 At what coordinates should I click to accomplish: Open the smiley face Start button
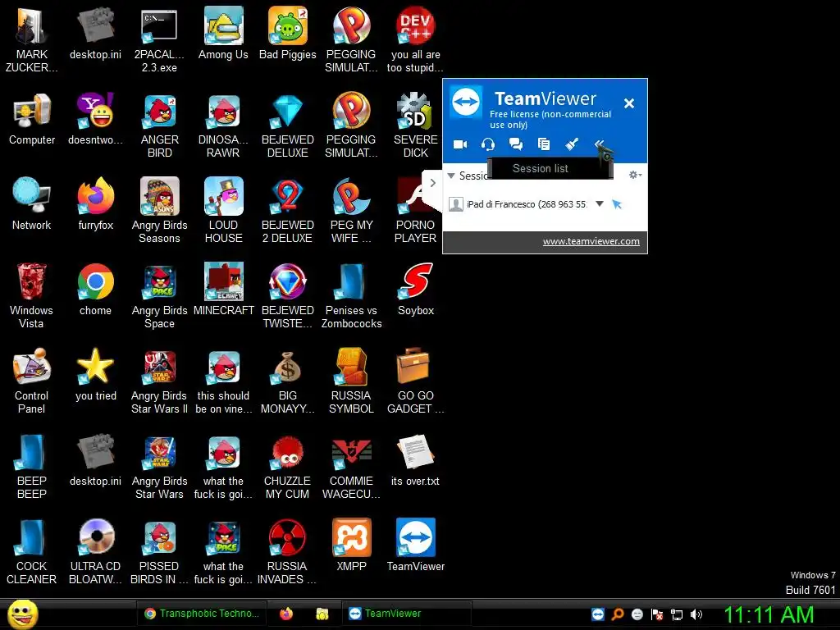[22, 614]
